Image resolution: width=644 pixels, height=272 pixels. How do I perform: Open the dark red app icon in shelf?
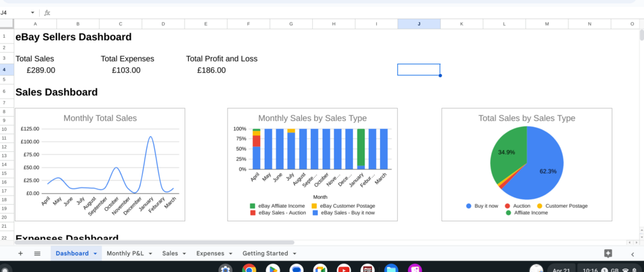pos(368,269)
